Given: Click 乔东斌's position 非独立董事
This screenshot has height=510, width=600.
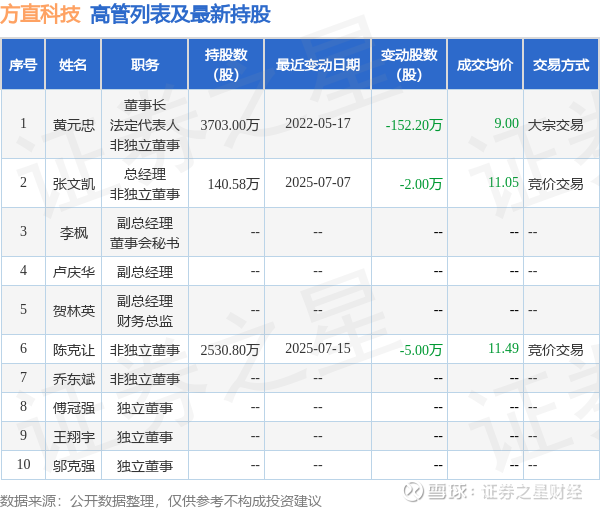Looking at the screenshot, I should tap(145, 379).
